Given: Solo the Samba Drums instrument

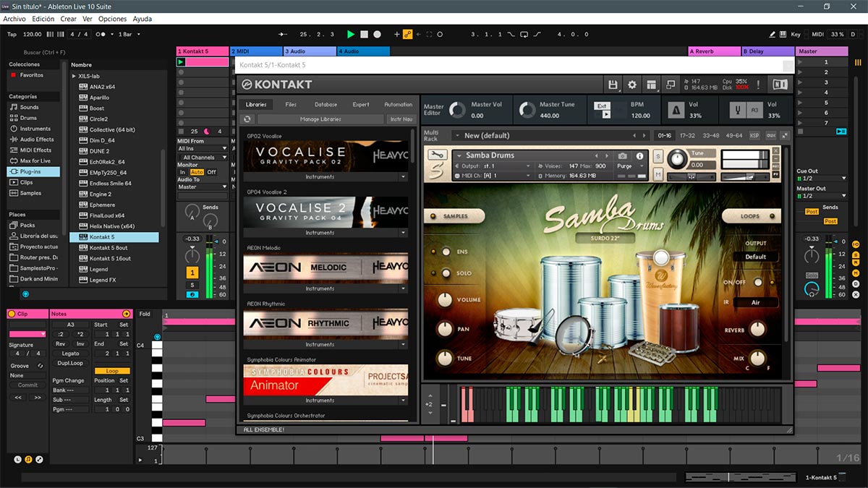Looking at the screenshot, I should [658, 156].
